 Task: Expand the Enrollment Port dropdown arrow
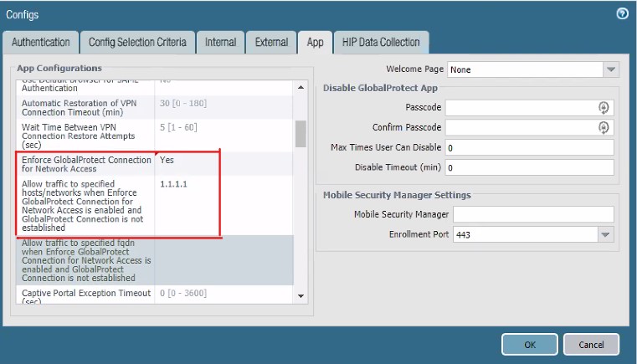point(606,235)
